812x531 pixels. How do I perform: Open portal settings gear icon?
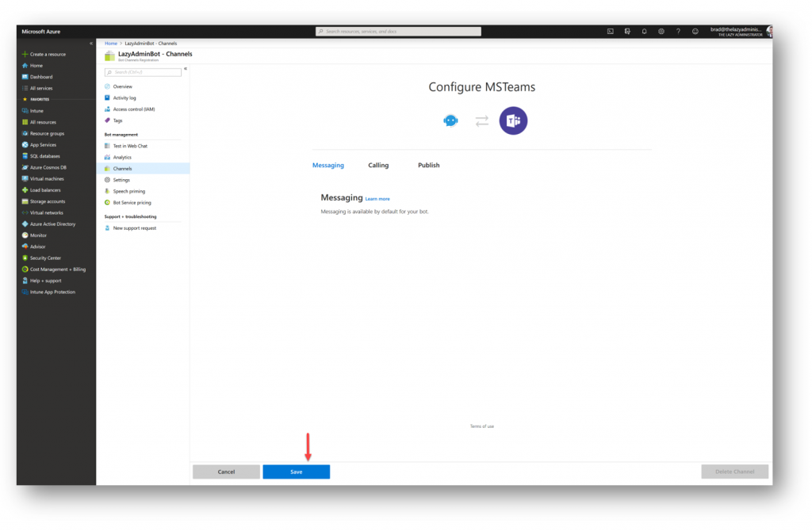click(x=661, y=32)
